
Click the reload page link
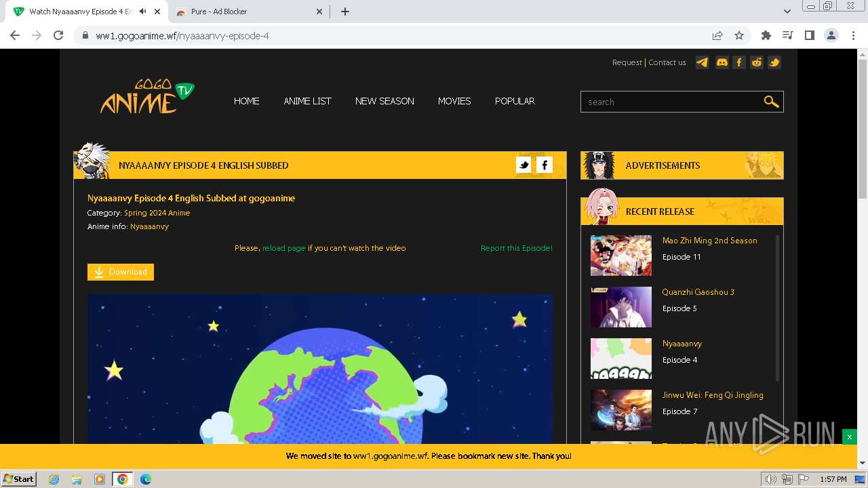[x=283, y=248]
